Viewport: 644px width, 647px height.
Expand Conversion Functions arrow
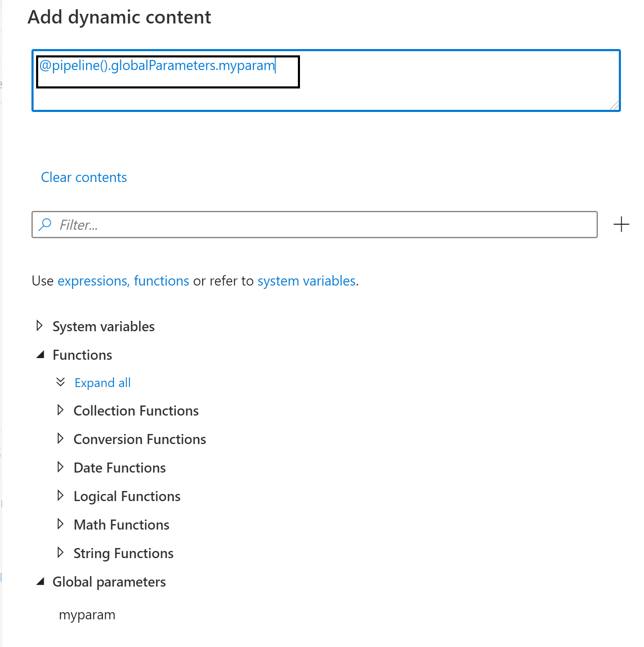(x=60, y=439)
